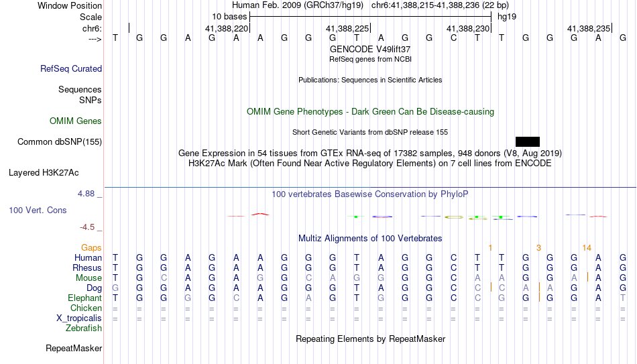637x364 pixels.
Task: Click the RefSeq Curated track label
Action: pos(71,68)
